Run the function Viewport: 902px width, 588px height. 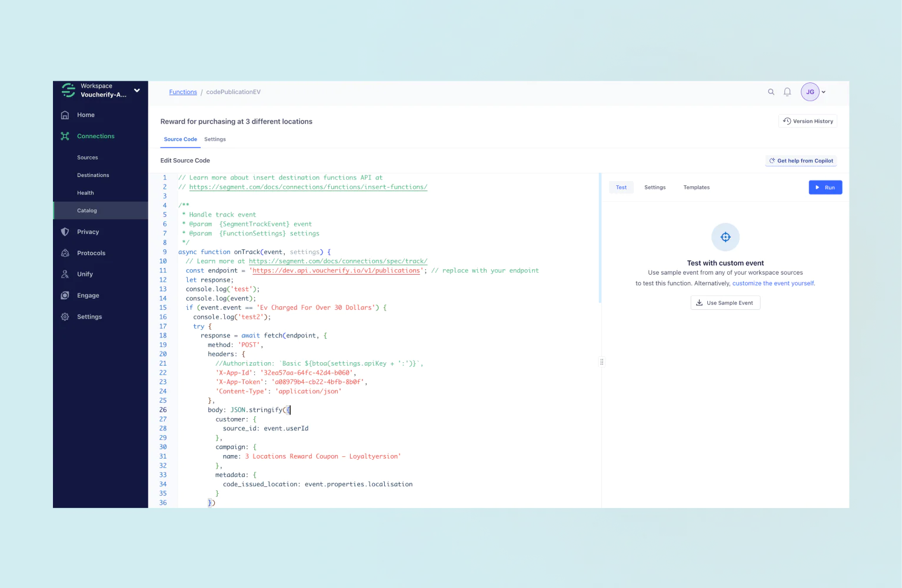click(825, 187)
